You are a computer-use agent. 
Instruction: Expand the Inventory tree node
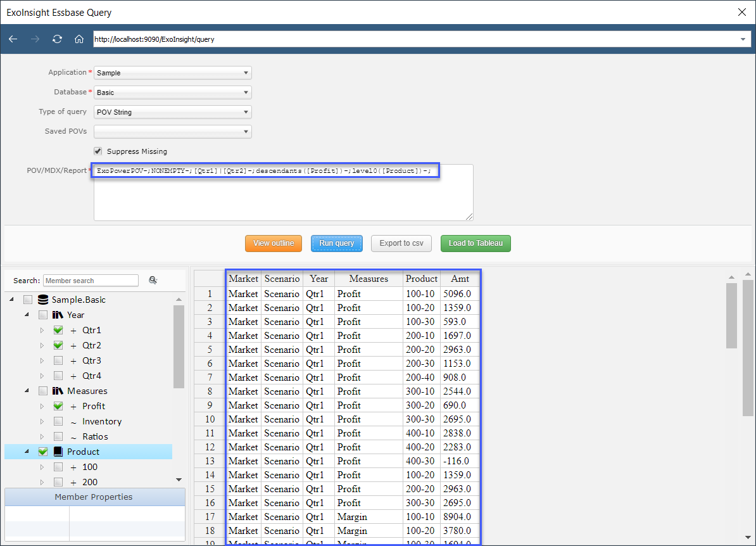pyautogui.click(x=42, y=422)
